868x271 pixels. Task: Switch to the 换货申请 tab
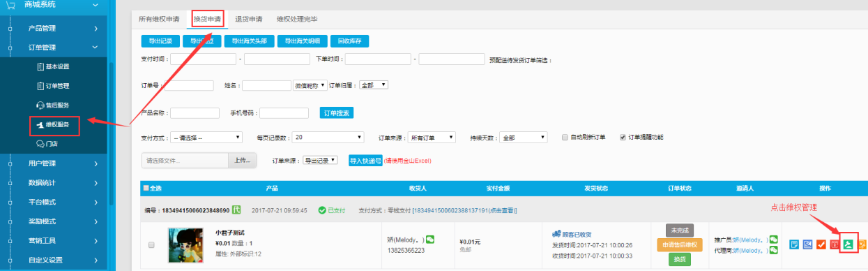[x=208, y=19]
